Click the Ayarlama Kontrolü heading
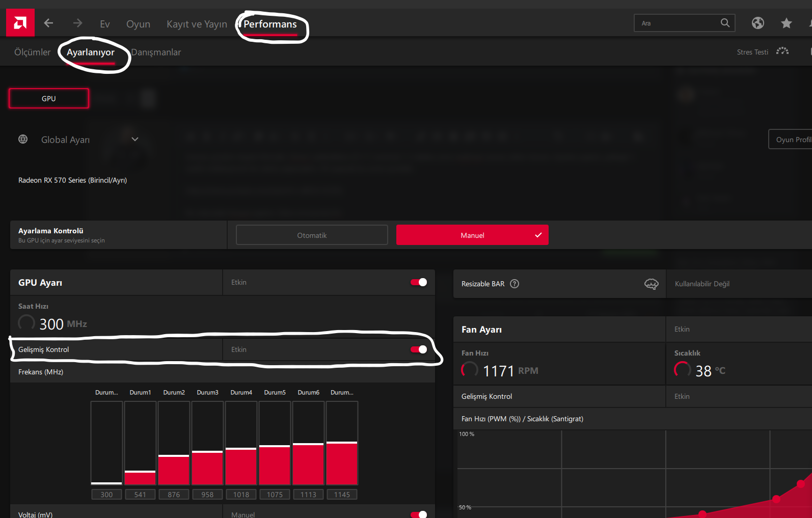The width and height of the screenshot is (812, 518). pos(50,231)
